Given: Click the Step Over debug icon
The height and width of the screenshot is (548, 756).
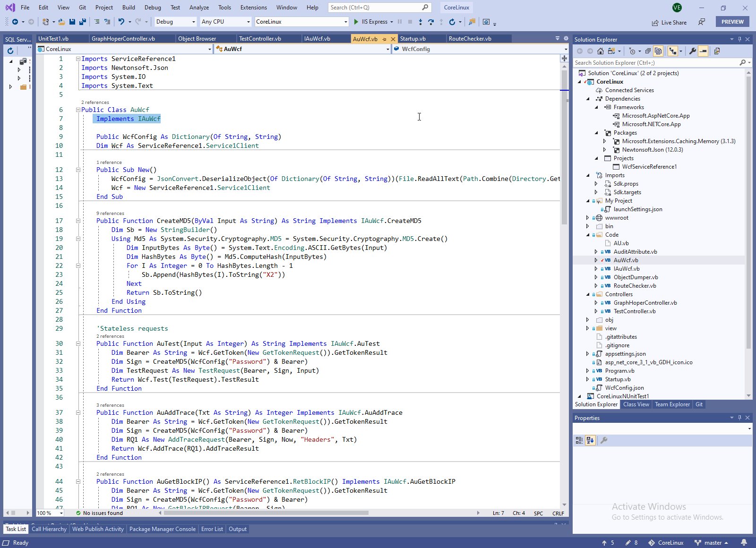Looking at the screenshot, I should (431, 22).
